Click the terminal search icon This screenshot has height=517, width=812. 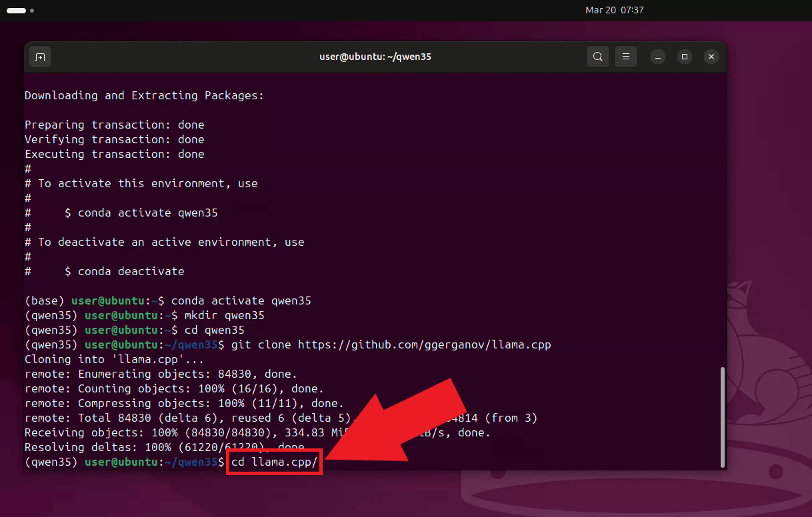point(598,57)
